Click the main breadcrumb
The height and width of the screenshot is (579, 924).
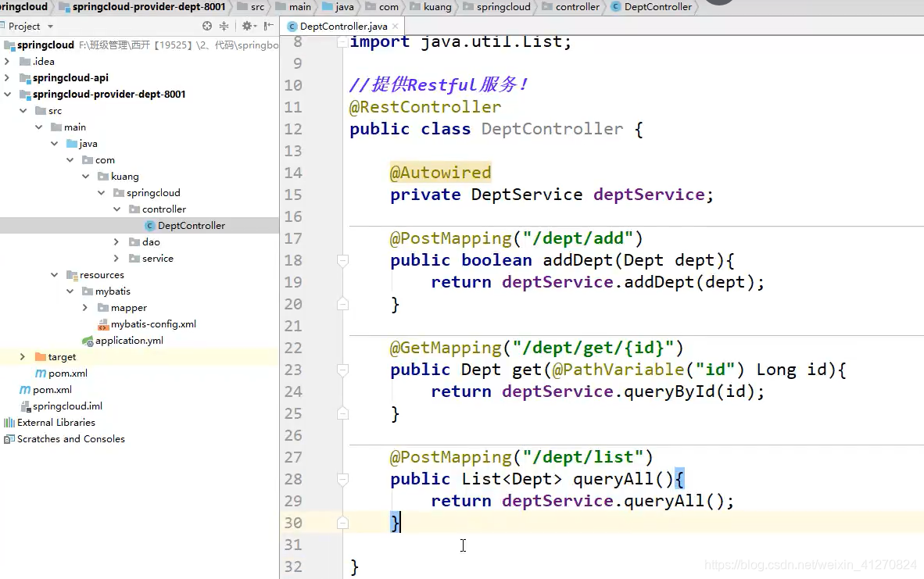tap(293, 7)
